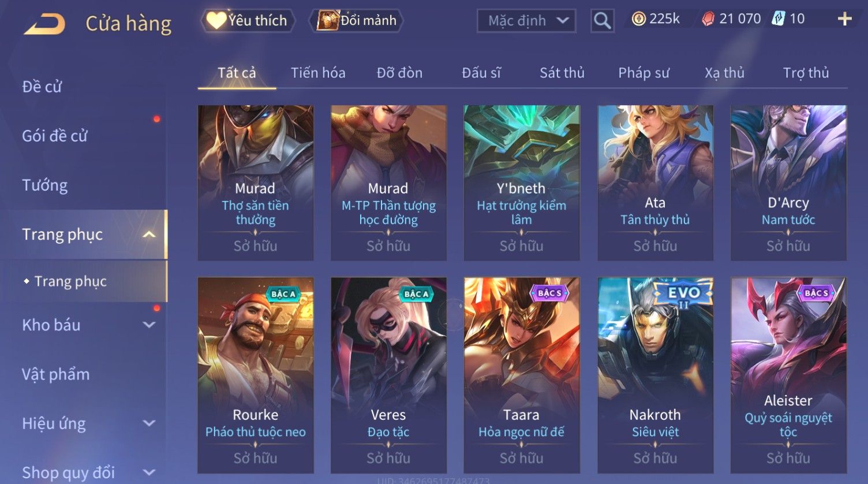Screen dimensions: 868x484
Task: Switch to the Tiến hóa tab
Action: 318,73
